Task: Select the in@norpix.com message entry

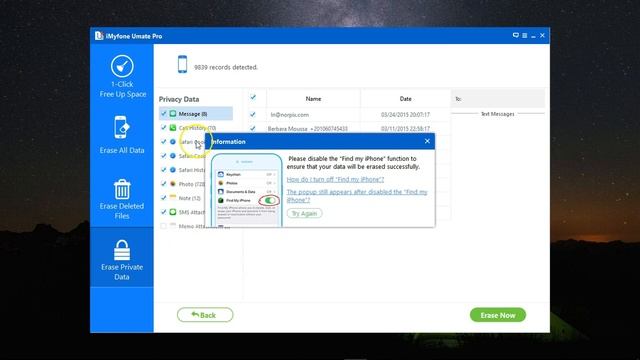Action: pos(289,115)
